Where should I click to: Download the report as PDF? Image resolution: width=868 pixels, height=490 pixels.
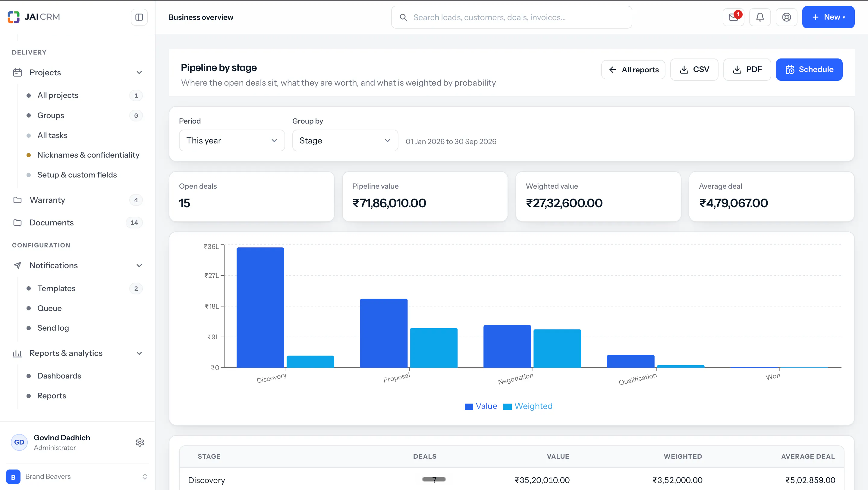747,69
